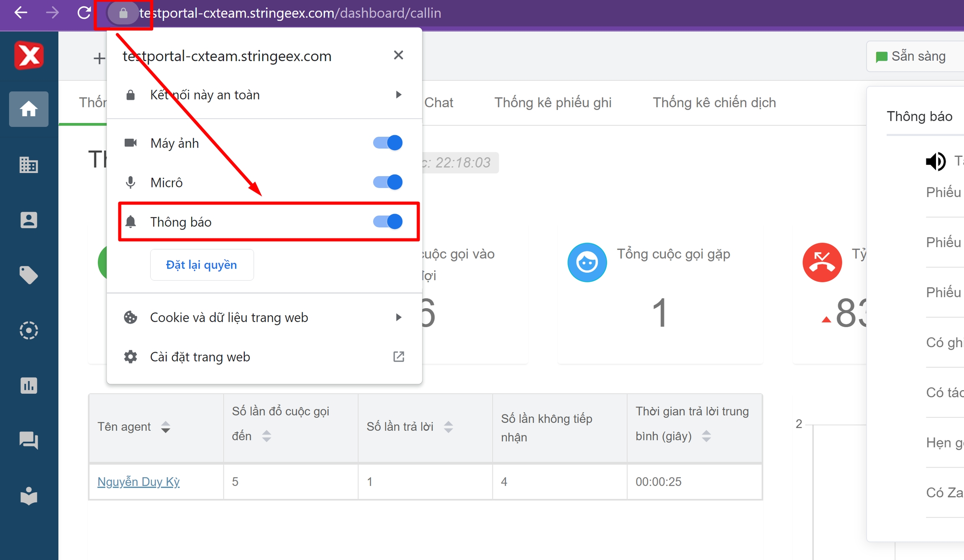Screen dimensions: 964x560
Task: Disable the Thông báo notification switch
Action: click(x=387, y=222)
